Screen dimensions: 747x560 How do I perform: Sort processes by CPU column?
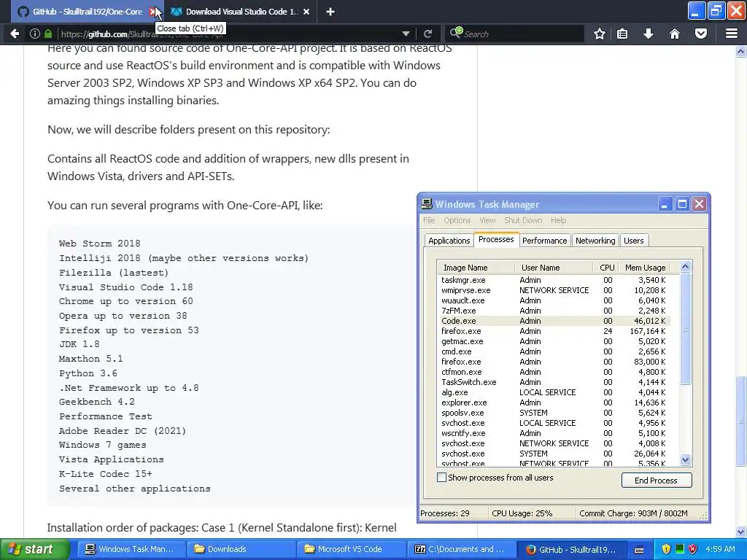pyautogui.click(x=607, y=268)
